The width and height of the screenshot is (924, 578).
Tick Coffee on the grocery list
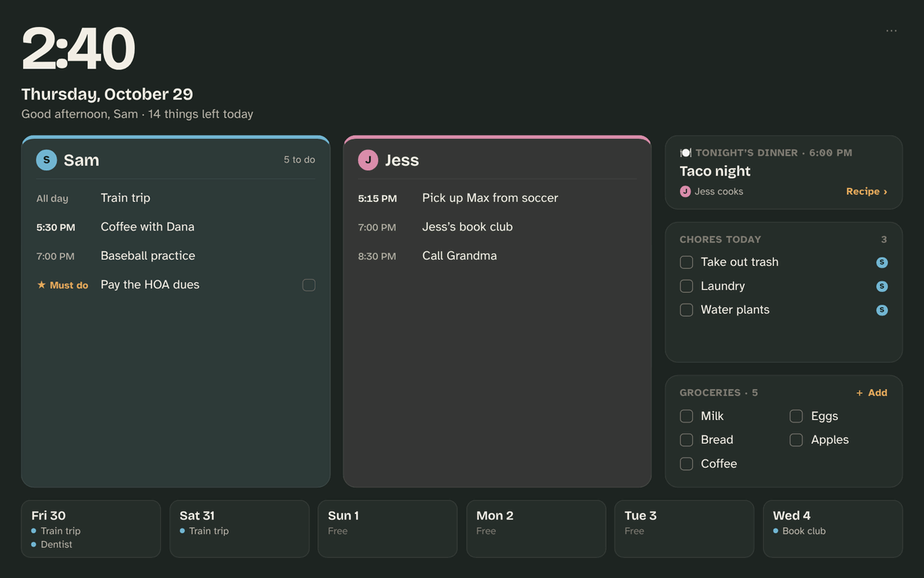point(686,464)
